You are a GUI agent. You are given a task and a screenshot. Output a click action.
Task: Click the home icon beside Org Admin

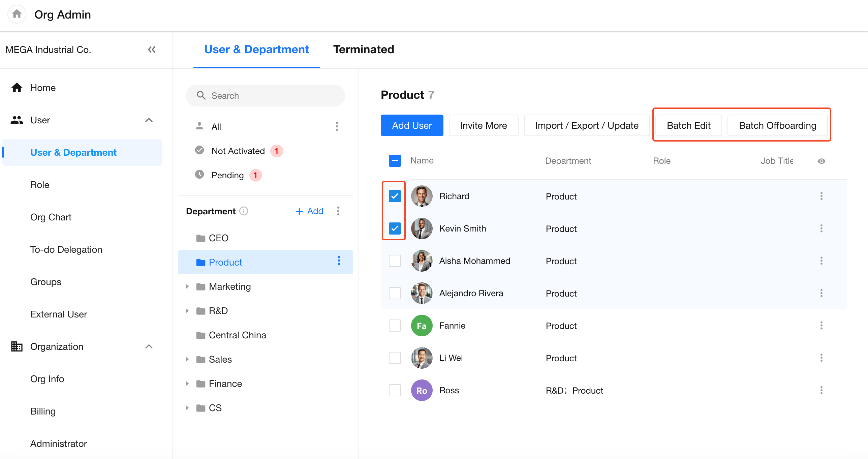point(17,14)
